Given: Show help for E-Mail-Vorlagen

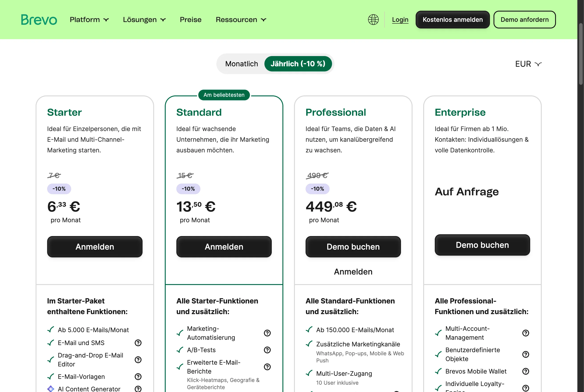Looking at the screenshot, I should click(138, 376).
